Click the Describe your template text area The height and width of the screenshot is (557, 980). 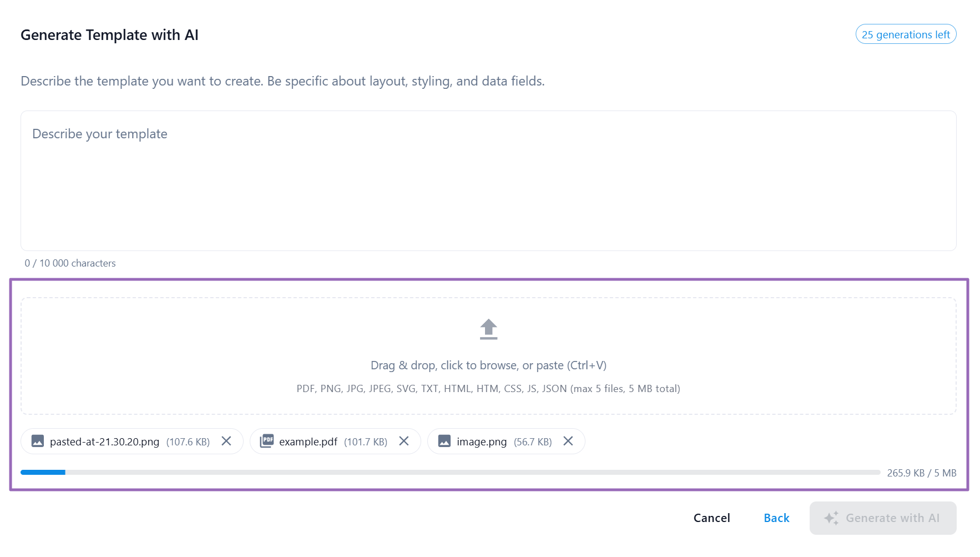click(488, 180)
